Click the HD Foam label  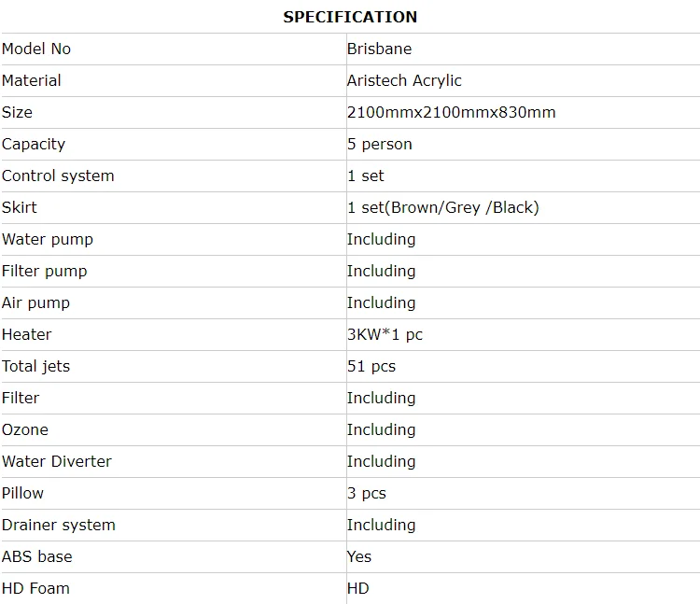(35, 588)
